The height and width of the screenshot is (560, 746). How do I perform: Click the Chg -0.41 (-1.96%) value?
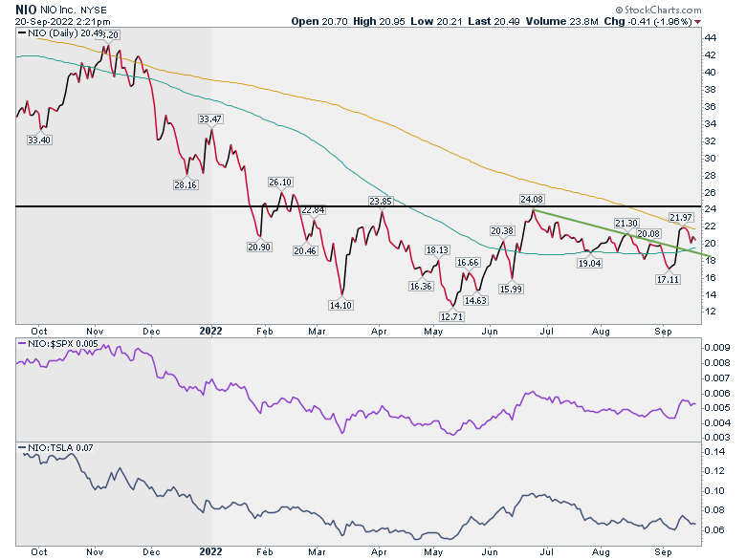coord(647,21)
